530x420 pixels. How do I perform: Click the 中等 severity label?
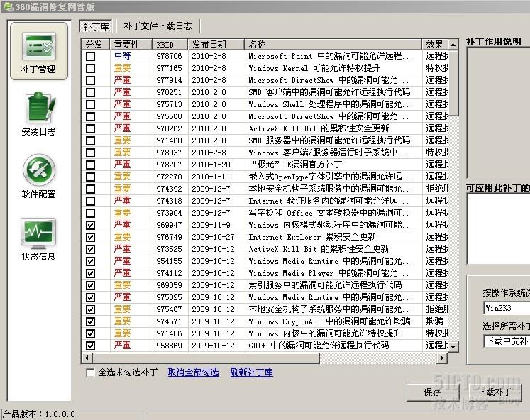pos(122,56)
